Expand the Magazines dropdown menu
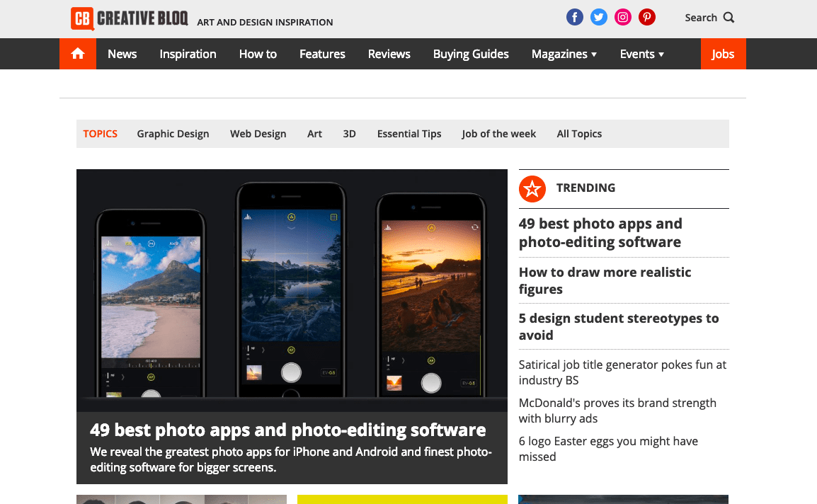 [x=564, y=55]
